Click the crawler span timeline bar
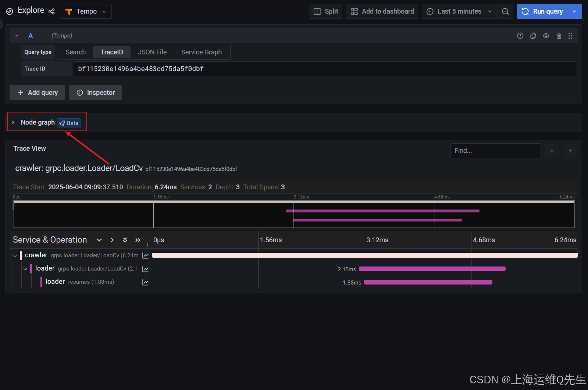 coord(365,255)
